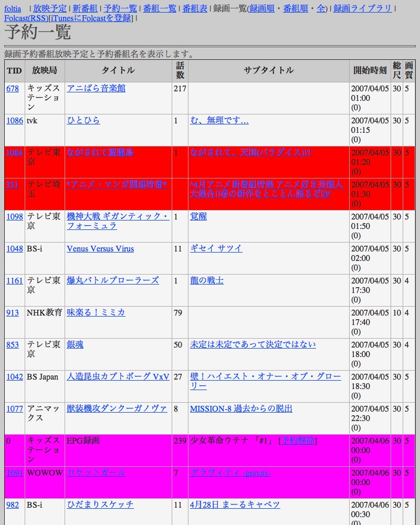The width and height of the screenshot is (420, 525).
Task: Select 番組表 in the navigation bar
Action: coord(195,8)
